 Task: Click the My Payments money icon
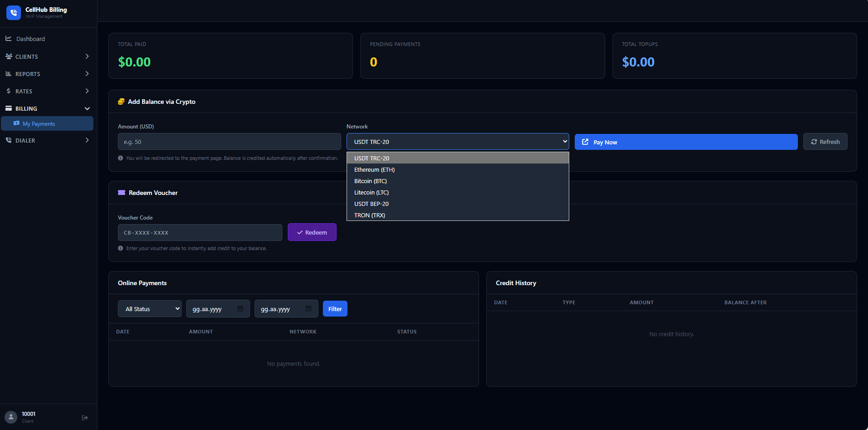coord(17,123)
